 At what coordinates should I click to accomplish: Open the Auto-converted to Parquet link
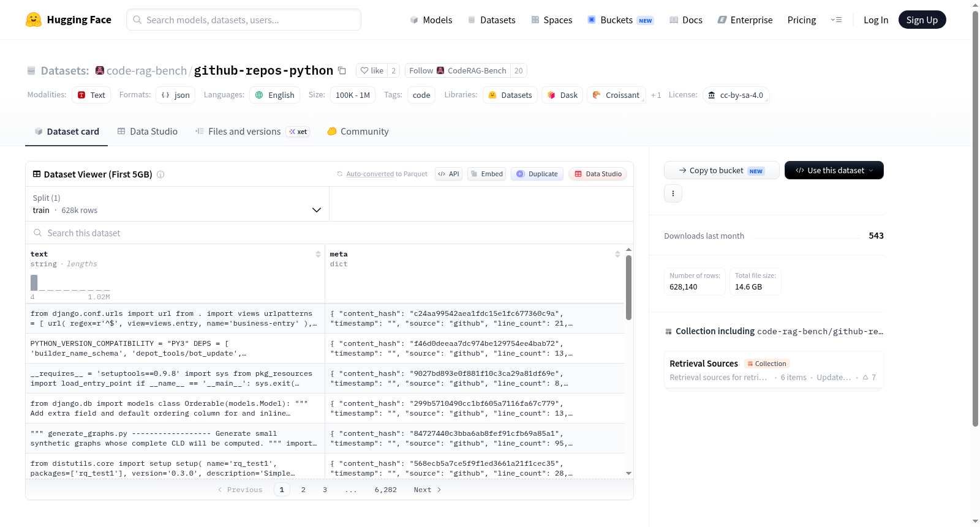point(386,174)
